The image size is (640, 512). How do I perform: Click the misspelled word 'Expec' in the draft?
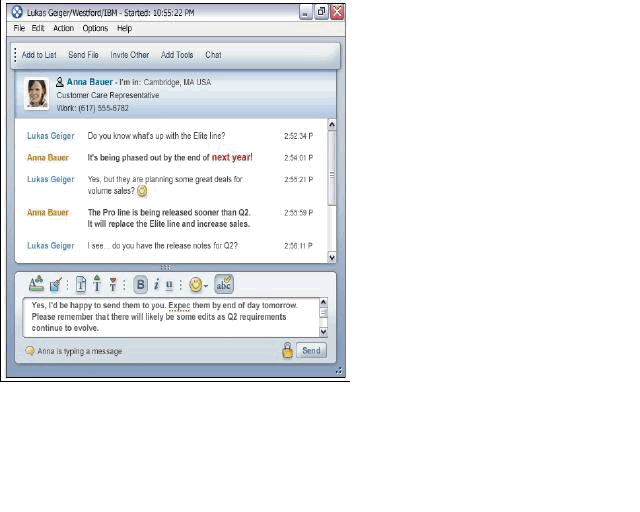click(179, 305)
